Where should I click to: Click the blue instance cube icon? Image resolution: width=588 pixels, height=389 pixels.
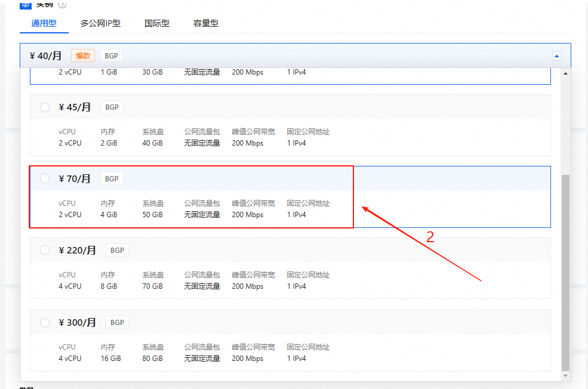pyautogui.click(x=26, y=4)
